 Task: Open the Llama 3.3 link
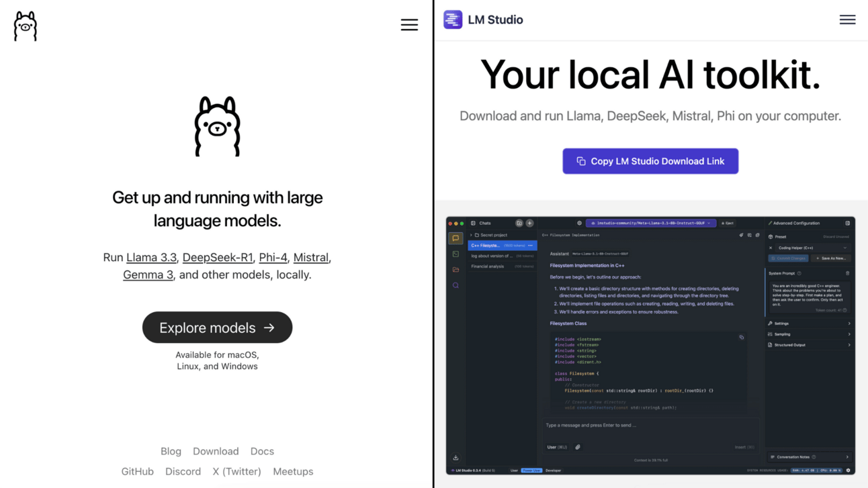click(x=151, y=258)
